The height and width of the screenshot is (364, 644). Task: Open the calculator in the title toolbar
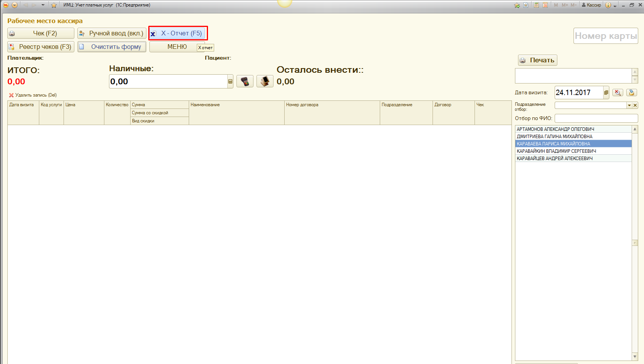tap(536, 5)
